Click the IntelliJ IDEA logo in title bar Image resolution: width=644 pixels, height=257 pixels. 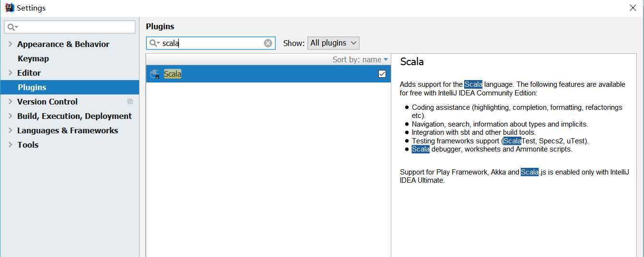click(x=9, y=8)
